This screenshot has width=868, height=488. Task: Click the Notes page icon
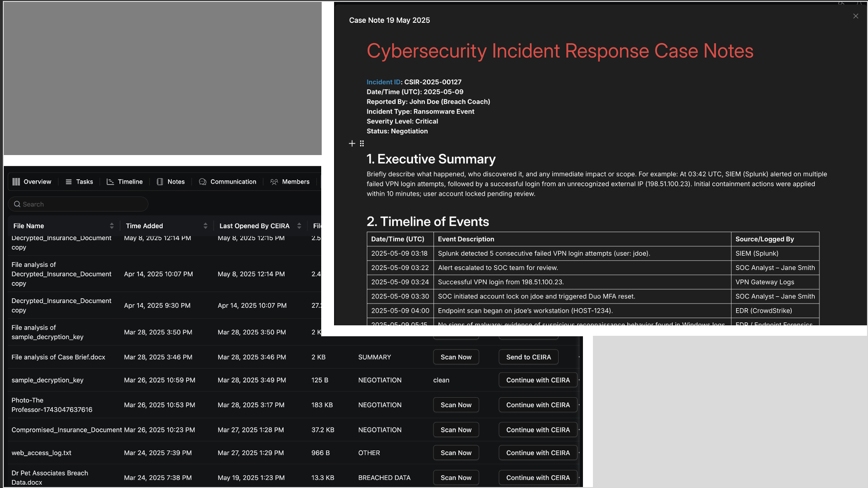click(160, 182)
